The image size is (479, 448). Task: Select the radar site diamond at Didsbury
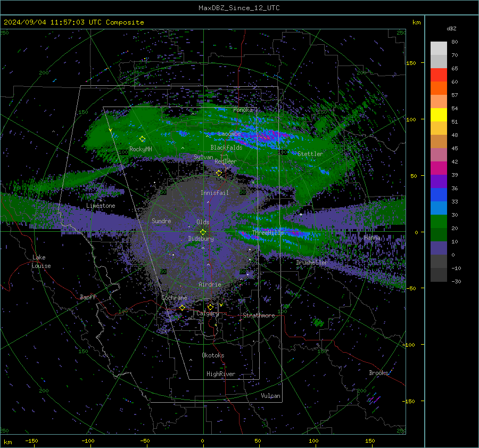[x=203, y=232]
